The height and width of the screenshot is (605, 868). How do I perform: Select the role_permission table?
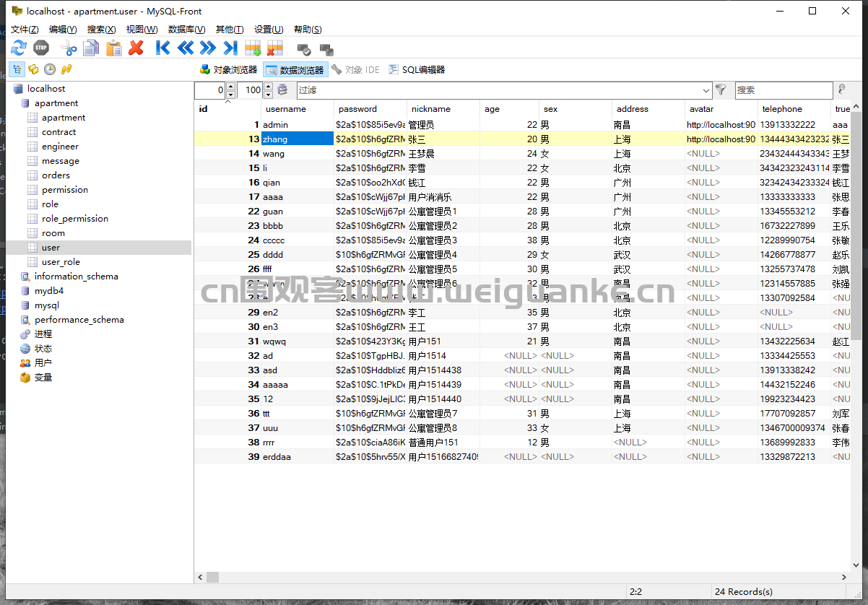pos(75,219)
